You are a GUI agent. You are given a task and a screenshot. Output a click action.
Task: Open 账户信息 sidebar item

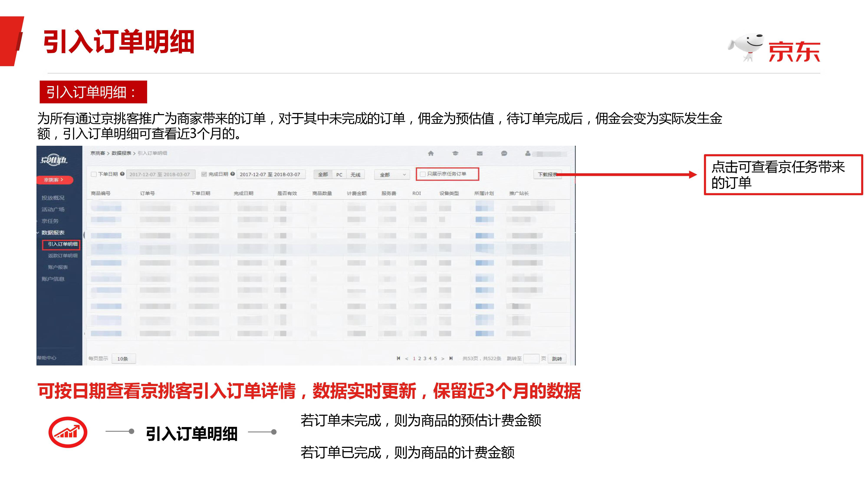point(53,279)
